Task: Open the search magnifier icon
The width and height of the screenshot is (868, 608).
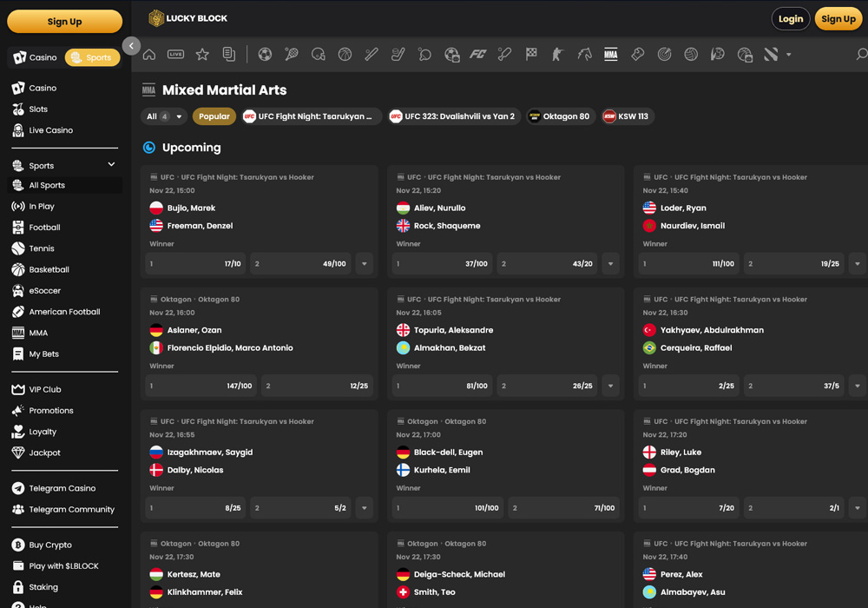Action: pyautogui.click(x=861, y=55)
